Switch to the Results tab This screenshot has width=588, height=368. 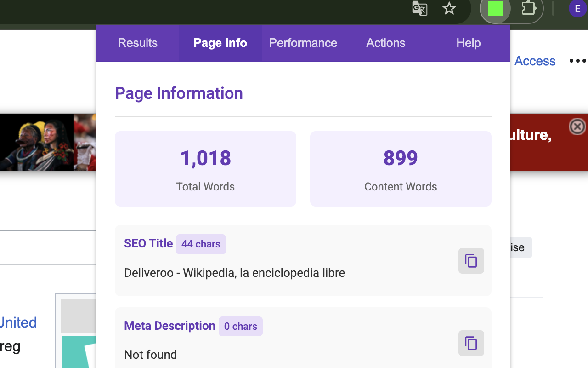pos(138,43)
